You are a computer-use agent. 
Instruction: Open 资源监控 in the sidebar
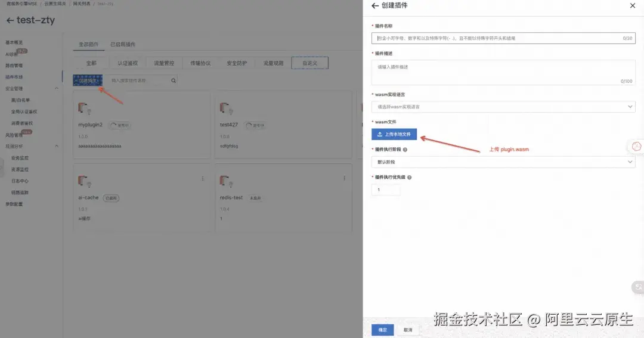click(x=20, y=170)
